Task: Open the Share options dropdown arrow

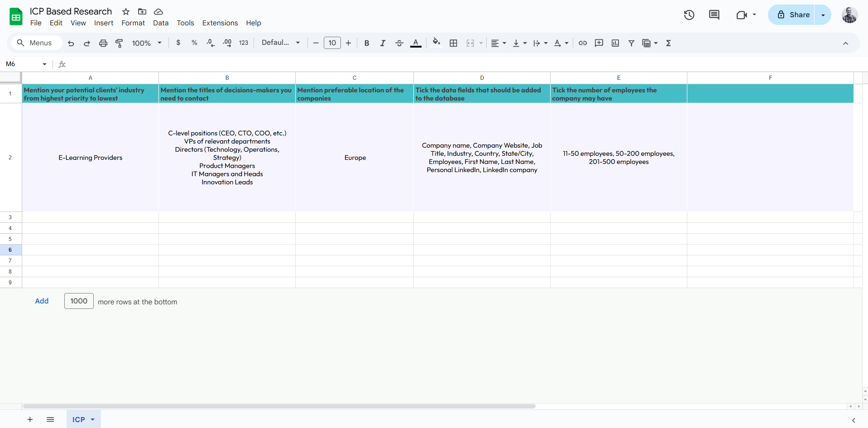Action: tap(823, 15)
